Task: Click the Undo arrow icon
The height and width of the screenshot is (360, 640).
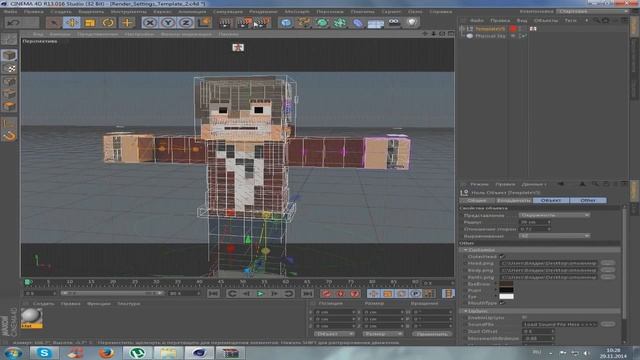Action: 13,23
